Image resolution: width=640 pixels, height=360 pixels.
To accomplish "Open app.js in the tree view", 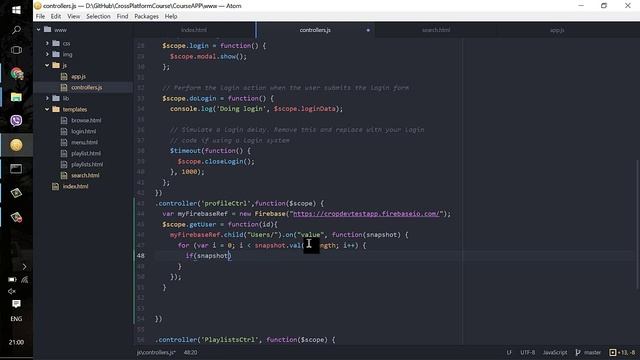I will coord(78,76).
